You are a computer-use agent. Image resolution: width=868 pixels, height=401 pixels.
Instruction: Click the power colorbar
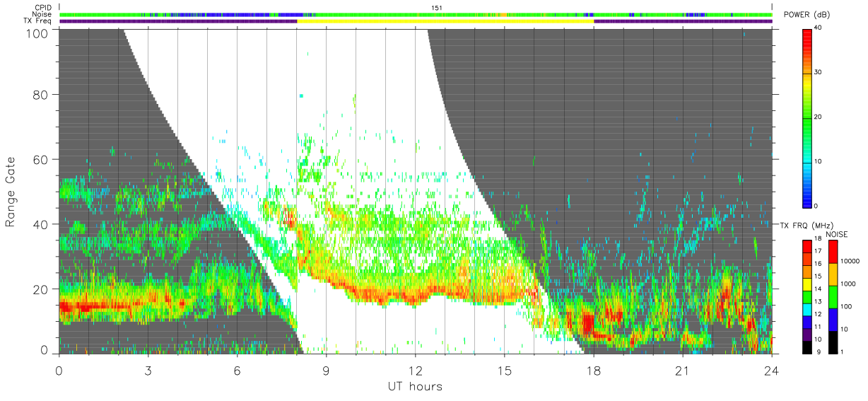click(807, 117)
